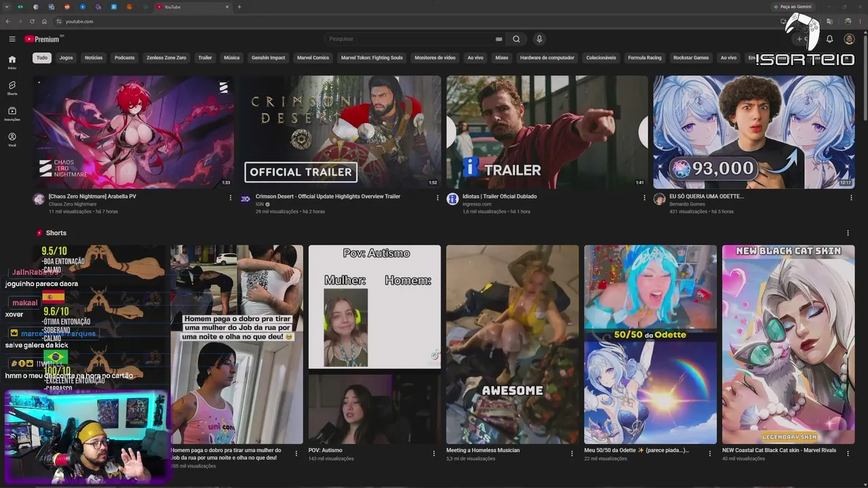The image size is (868, 488).
Task: Open Shorts from the left sidebar
Action: click(12, 88)
